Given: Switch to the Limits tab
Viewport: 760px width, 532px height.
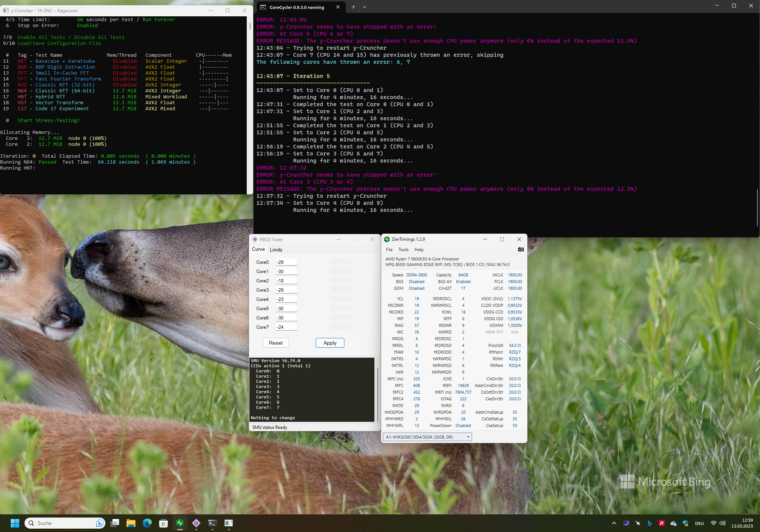Looking at the screenshot, I should (x=276, y=250).
